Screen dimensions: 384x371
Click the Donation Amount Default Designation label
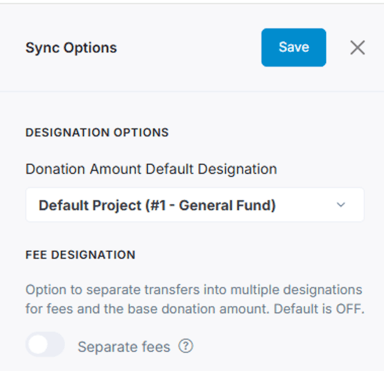pos(151,169)
